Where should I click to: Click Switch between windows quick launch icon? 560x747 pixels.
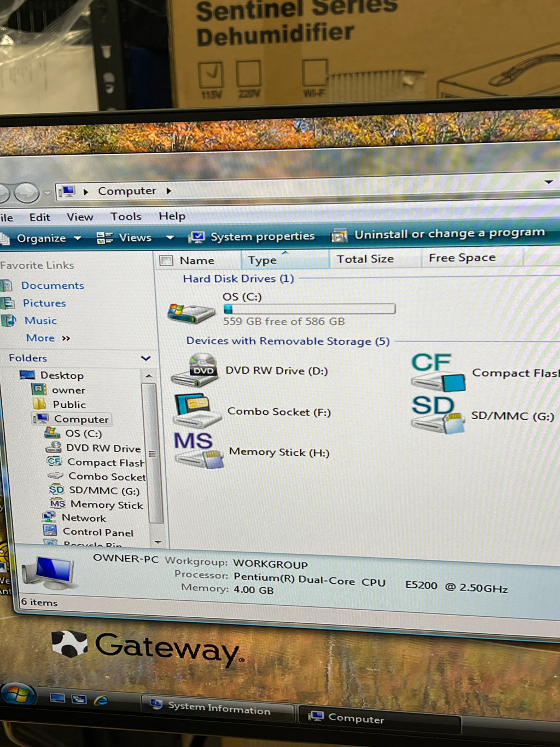click(x=79, y=699)
